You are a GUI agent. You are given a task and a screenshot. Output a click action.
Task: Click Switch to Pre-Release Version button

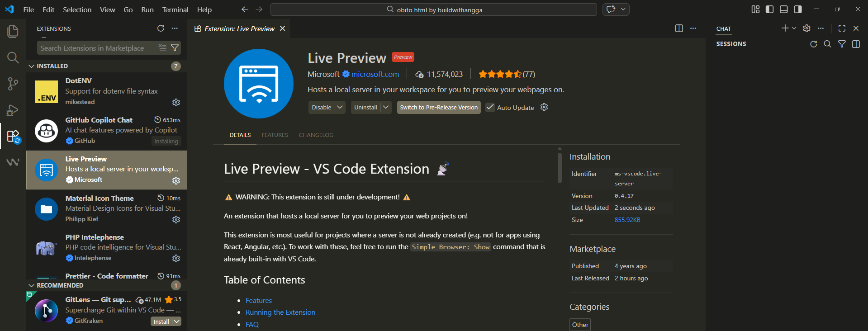click(x=438, y=107)
